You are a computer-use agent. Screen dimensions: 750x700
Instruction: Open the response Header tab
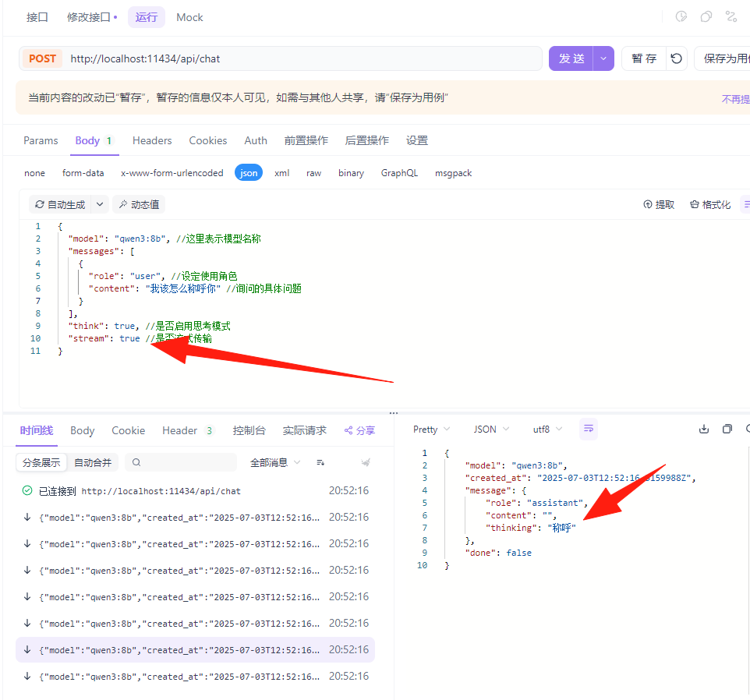[x=187, y=430]
